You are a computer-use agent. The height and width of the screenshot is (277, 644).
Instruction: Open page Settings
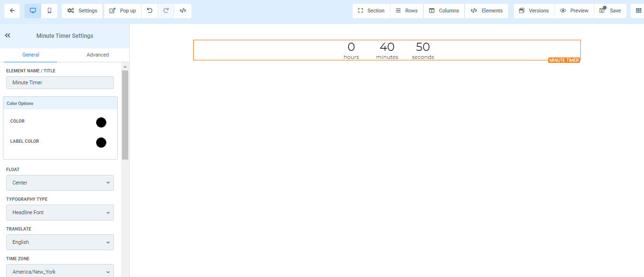point(82,11)
